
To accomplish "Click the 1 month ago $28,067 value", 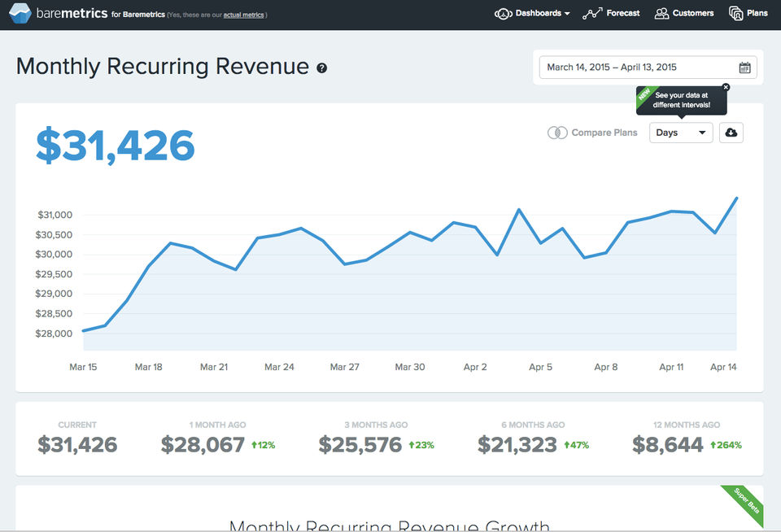I will 203,445.
